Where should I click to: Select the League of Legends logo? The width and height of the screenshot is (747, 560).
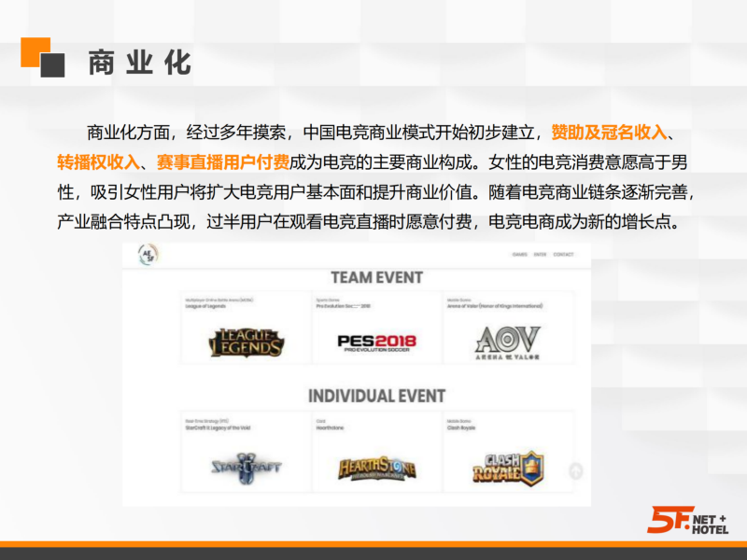point(247,343)
